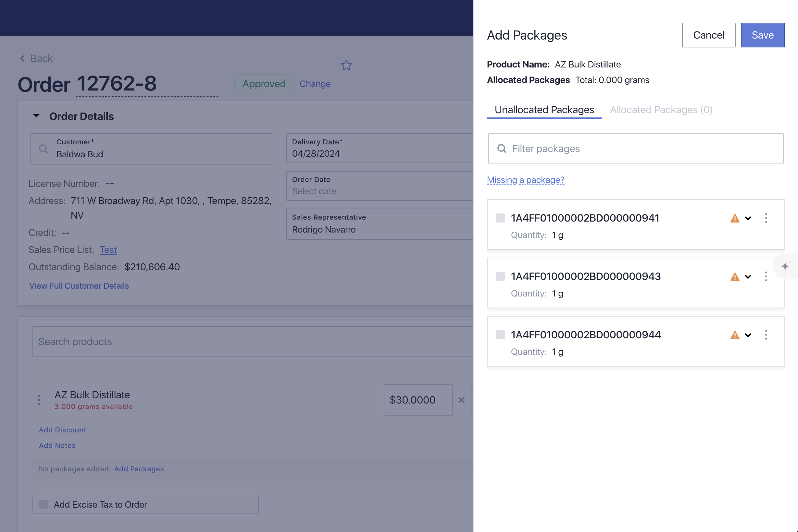Click the $30.0000 price input
This screenshot has width=798, height=532.
click(418, 400)
